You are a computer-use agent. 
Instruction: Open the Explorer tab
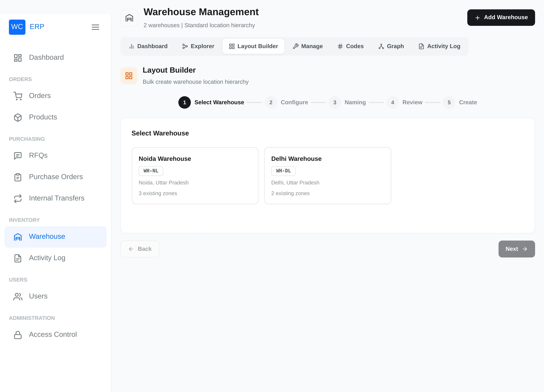(198, 46)
